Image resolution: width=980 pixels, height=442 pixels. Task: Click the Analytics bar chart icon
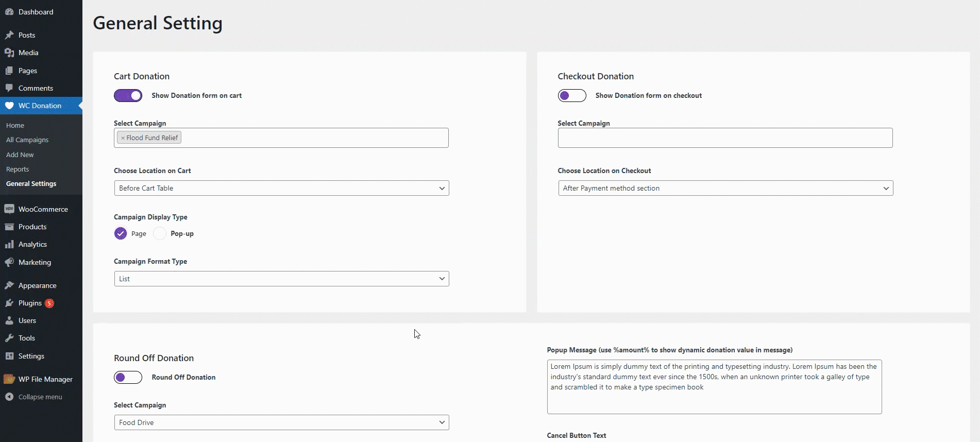(x=9, y=244)
